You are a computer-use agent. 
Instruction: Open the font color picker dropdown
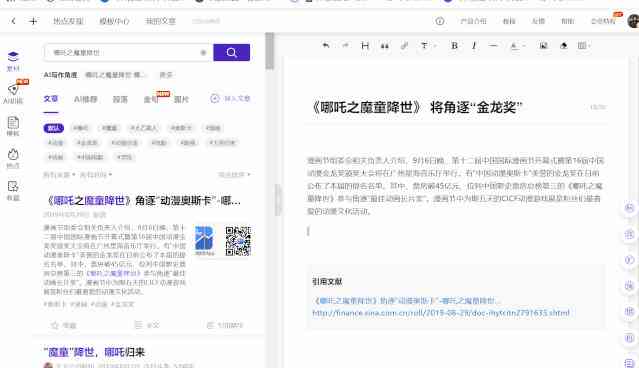tap(517, 46)
